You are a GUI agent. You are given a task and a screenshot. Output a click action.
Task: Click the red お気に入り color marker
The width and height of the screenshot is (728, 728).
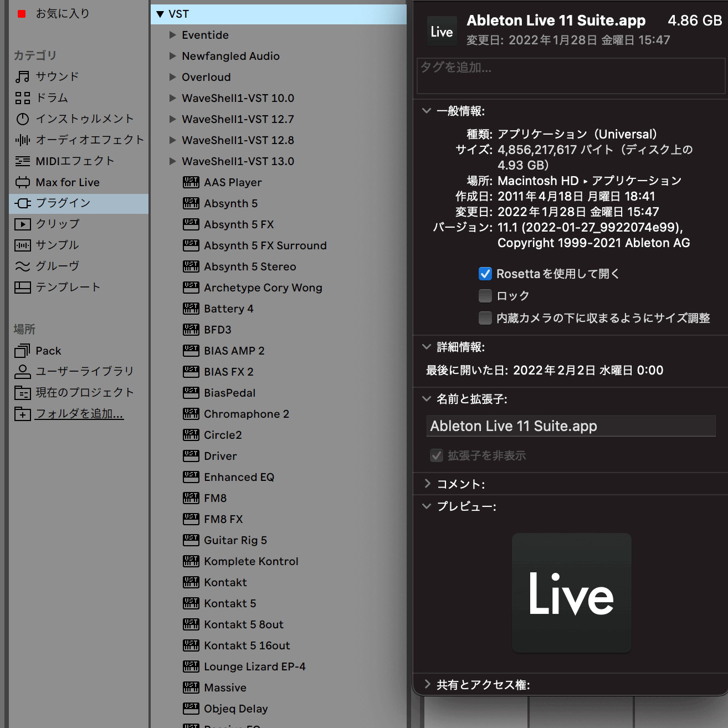(22, 14)
